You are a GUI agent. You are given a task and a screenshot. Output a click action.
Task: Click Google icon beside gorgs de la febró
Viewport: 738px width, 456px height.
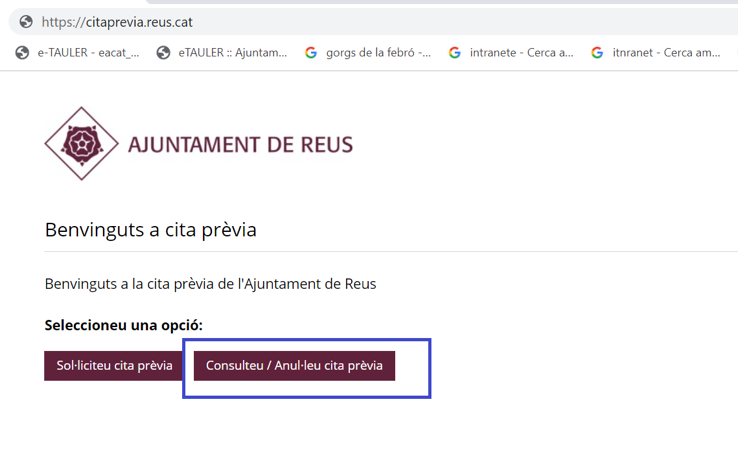311,53
